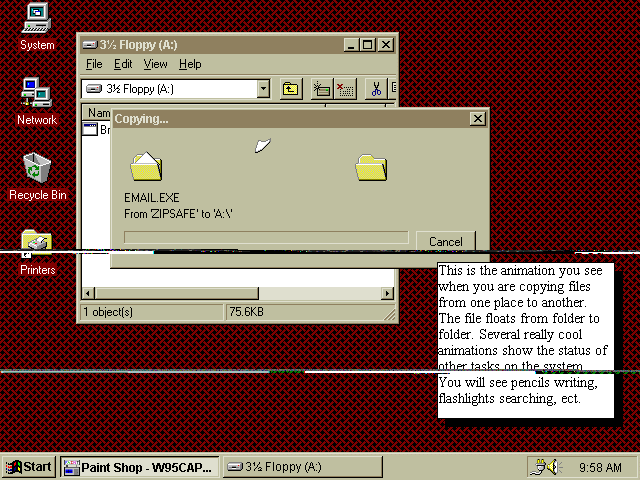640x480 pixels.
Task: Maximize the 3½ Floppy (A:) window
Action: tap(367, 44)
